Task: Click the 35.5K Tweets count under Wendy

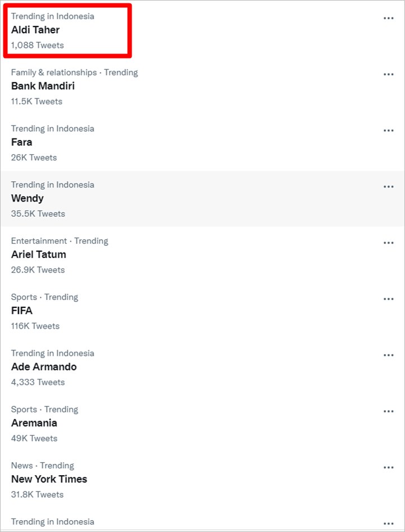Action: (x=38, y=214)
